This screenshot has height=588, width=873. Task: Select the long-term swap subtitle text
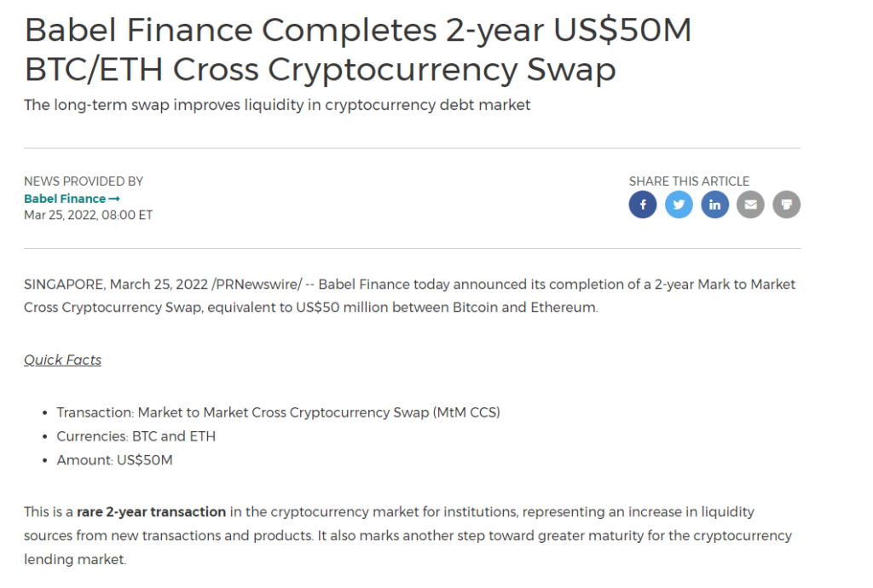coord(277,105)
